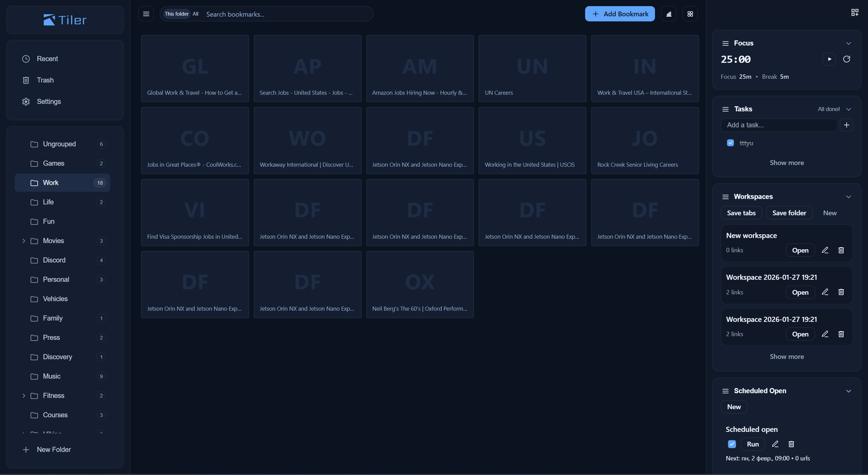The width and height of the screenshot is (868, 475).
Task: Uncheck the completed task tttyu
Action: point(730,143)
